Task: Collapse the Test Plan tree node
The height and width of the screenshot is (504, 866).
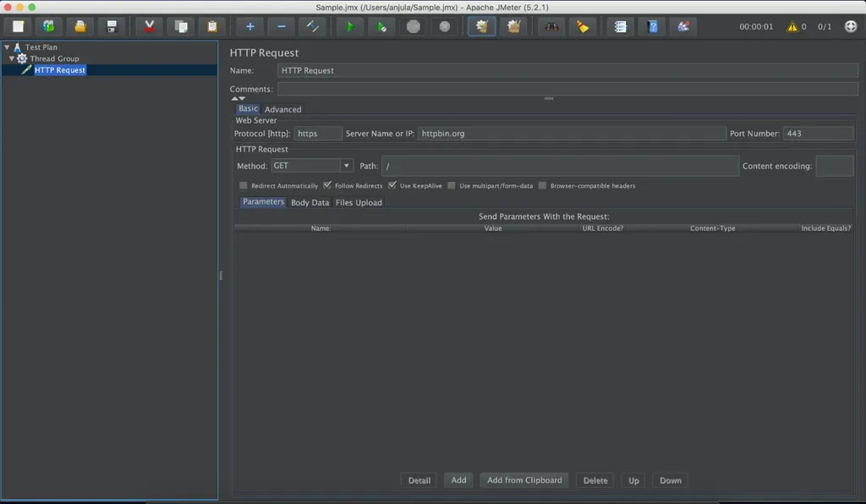Action: tap(7, 47)
